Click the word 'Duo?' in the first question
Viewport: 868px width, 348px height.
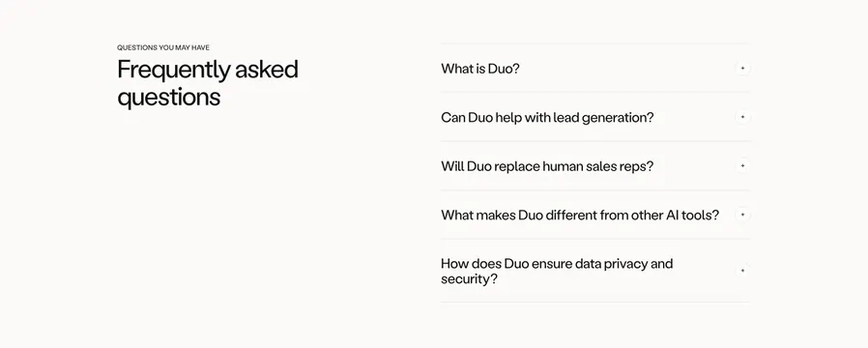coord(504,70)
